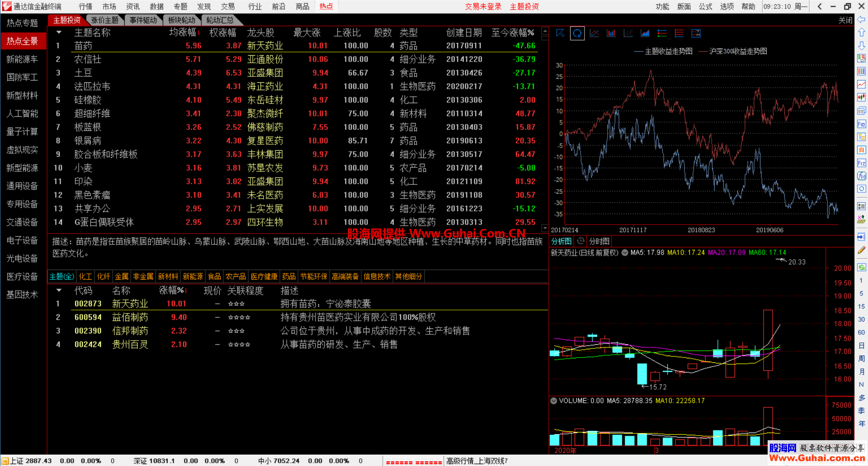Filter by 信息技术 category
The width and height of the screenshot is (868, 466).
point(377,276)
